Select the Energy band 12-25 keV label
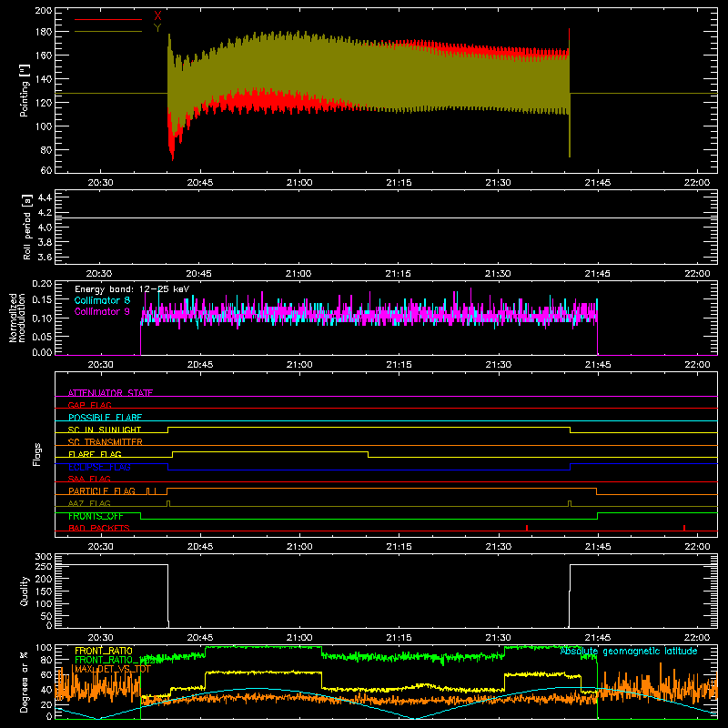This screenshot has height=728, width=728. click(x=132, y=289)
